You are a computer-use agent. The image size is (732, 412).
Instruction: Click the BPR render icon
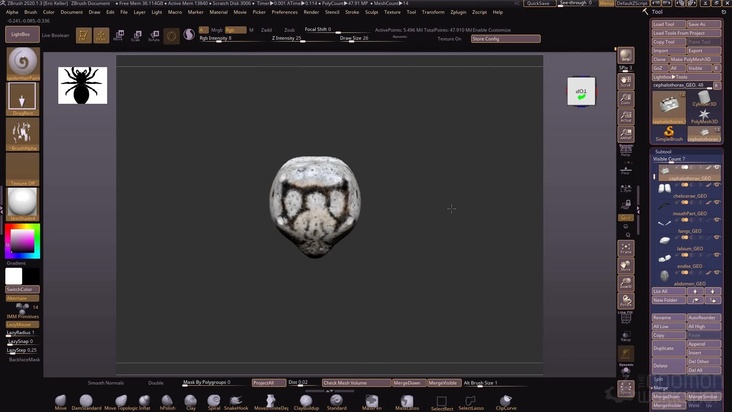[626, 55]
